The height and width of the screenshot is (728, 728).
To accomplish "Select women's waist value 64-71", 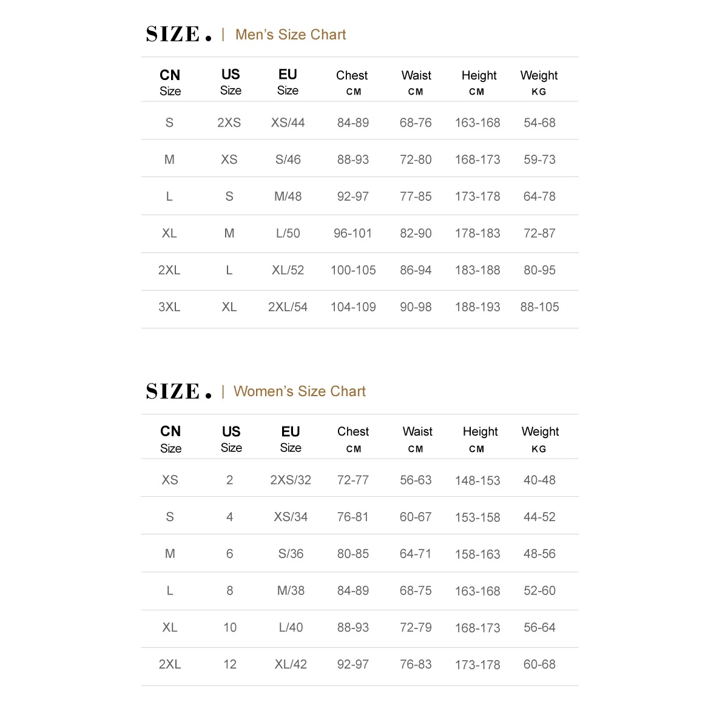I will pyautogui.click(x=416, y=554).
